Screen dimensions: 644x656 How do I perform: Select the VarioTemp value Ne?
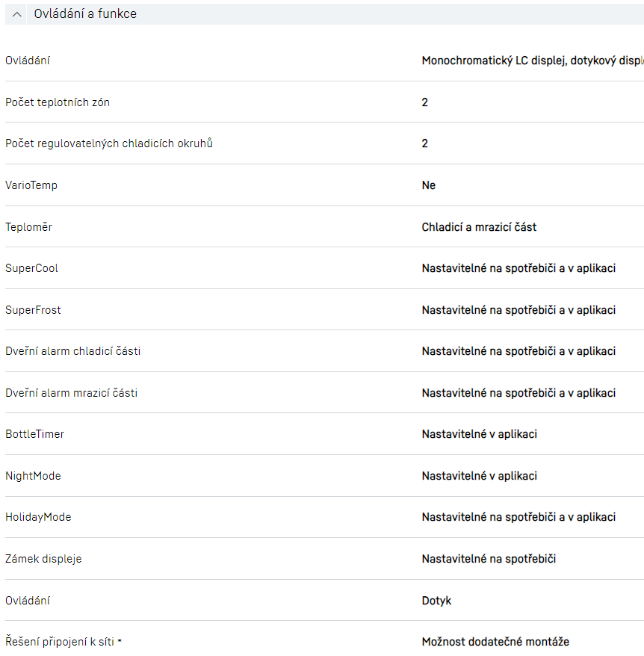coord(429,185)
